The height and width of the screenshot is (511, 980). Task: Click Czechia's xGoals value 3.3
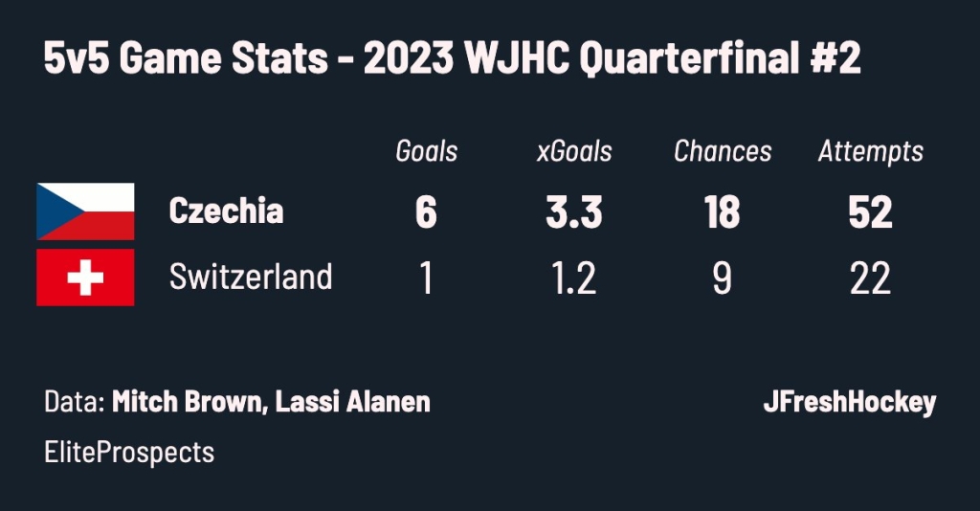(x=574, y=212)
